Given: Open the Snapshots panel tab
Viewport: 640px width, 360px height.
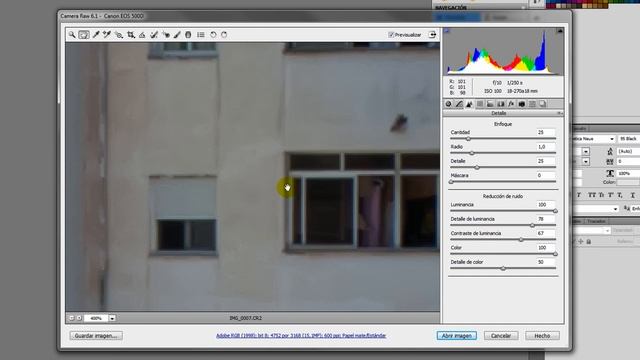Looking at the screenshot, I should tap(542, 104).
